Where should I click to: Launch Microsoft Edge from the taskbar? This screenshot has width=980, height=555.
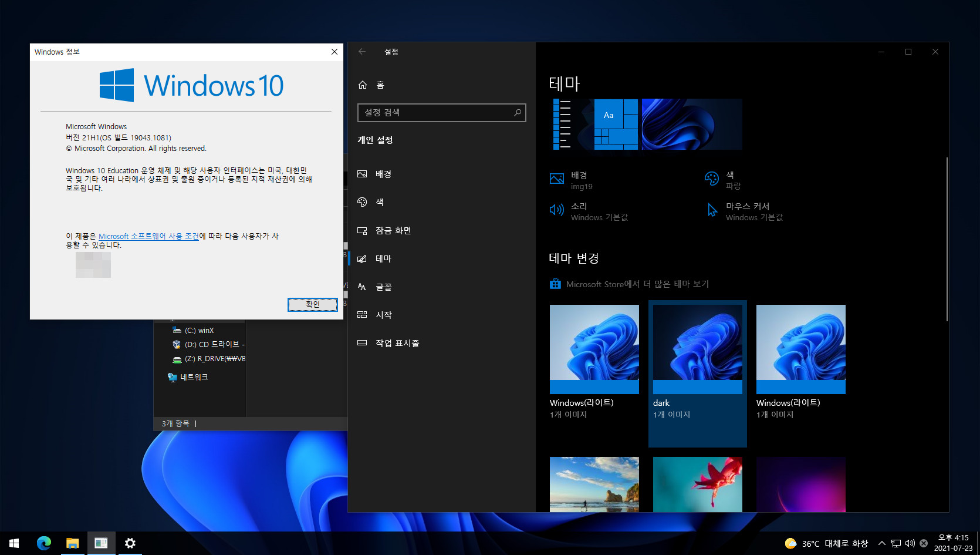pyautogui.click(x=43, y=543)
